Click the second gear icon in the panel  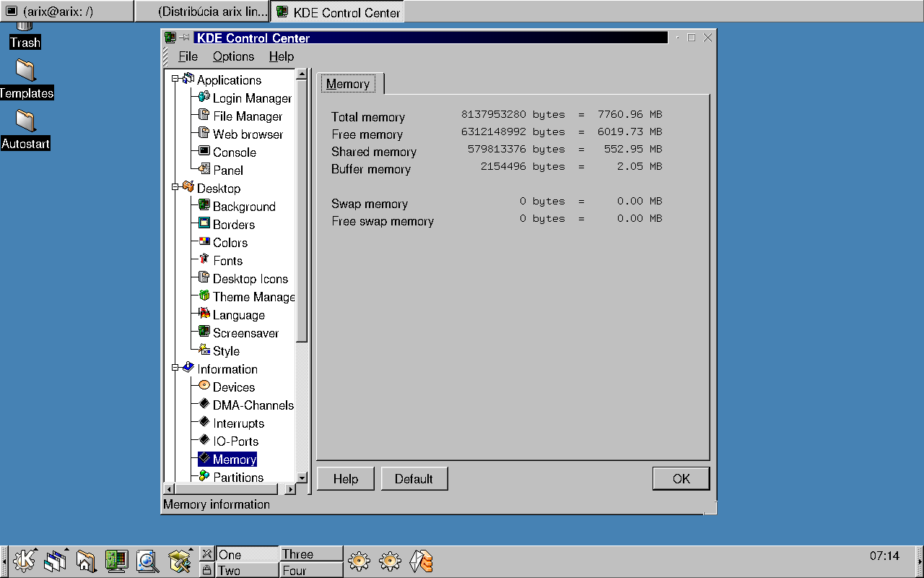(390, 561)
